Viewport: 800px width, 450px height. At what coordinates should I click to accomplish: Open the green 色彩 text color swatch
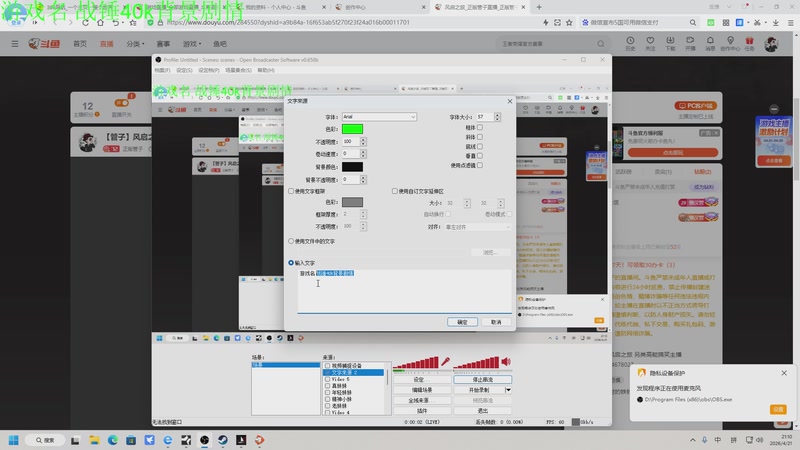coord(353,129)
